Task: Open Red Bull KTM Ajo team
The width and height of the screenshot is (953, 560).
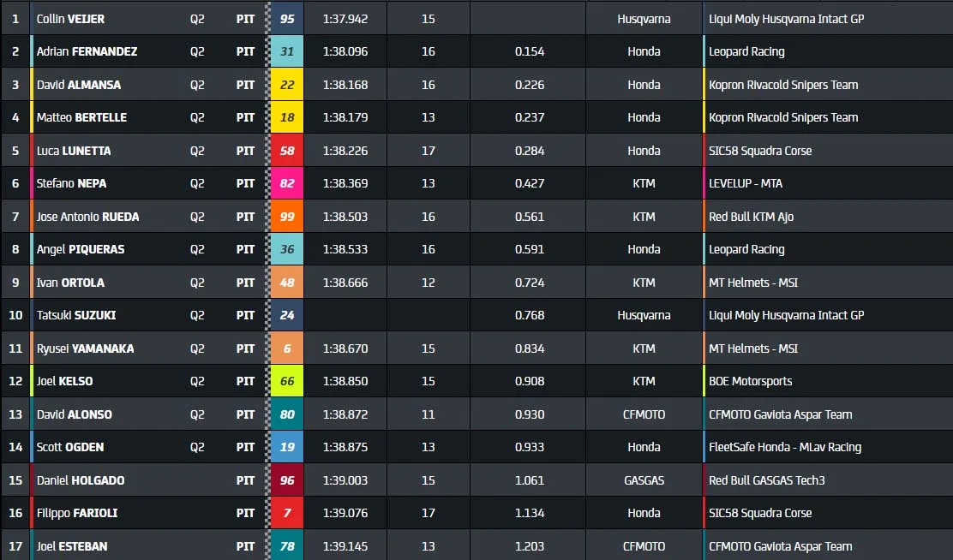Action: pyautogui.click(x=752, y=217)
